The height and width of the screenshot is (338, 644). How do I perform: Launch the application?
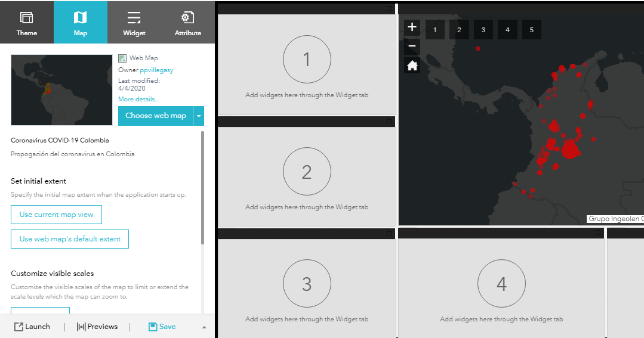[32, 327]
